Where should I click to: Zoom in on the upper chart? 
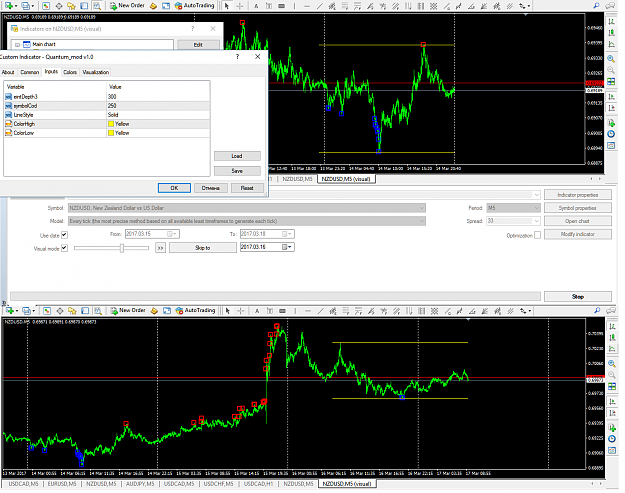point(611,59)
